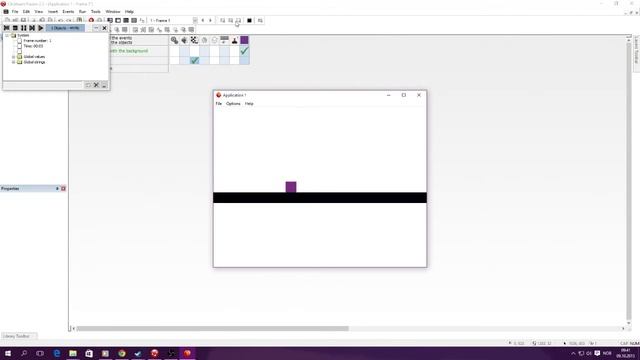
Task: Open the Windows Store taskbar icon
Action: (x=89, y=353)
